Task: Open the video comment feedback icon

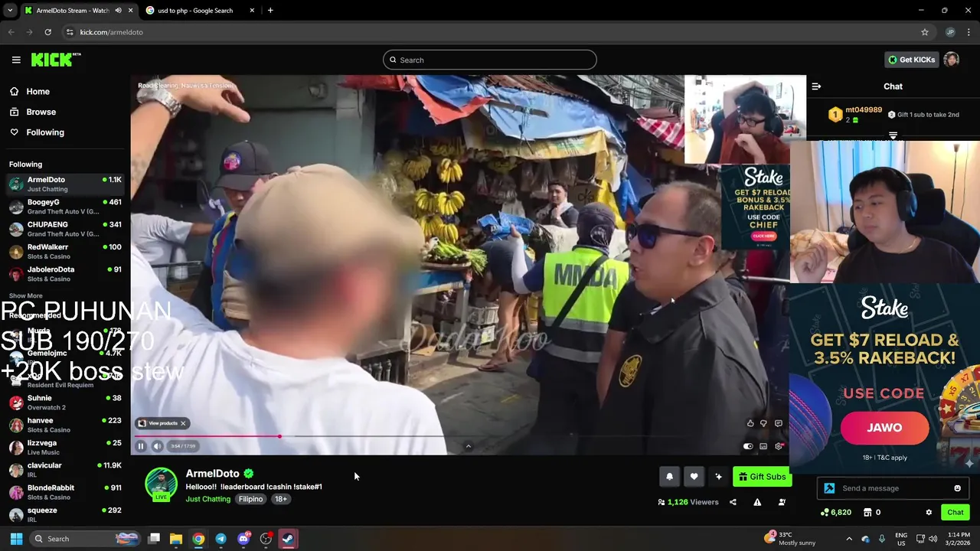Action: coord(778,423)
